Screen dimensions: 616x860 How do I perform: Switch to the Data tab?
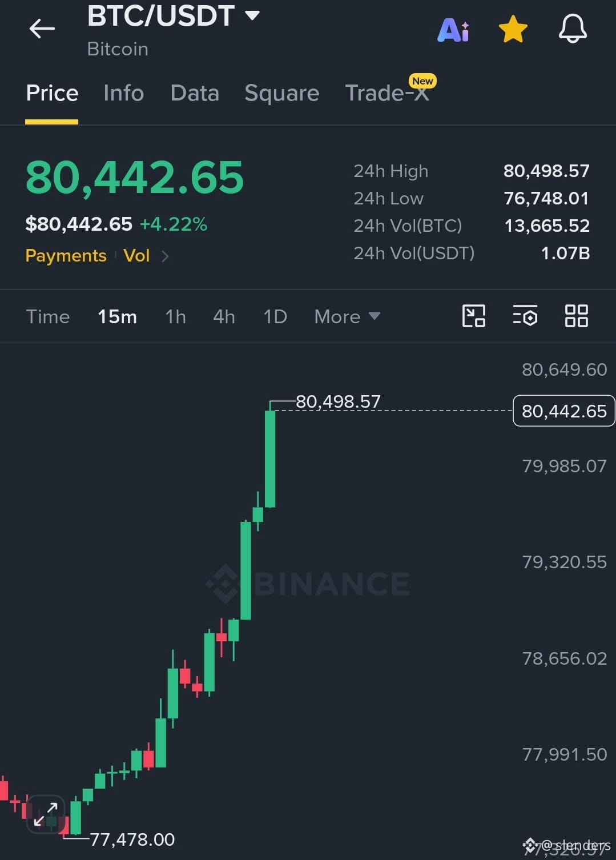195,93
